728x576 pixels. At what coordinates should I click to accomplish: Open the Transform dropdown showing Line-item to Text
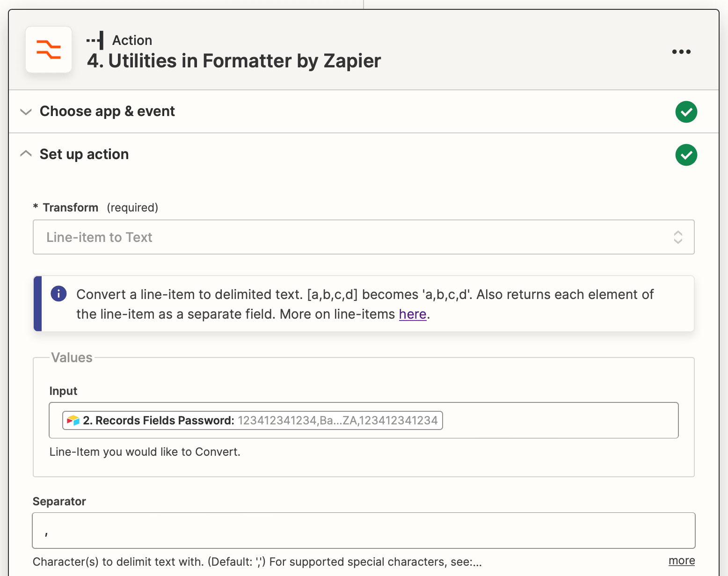coord(363,237)
